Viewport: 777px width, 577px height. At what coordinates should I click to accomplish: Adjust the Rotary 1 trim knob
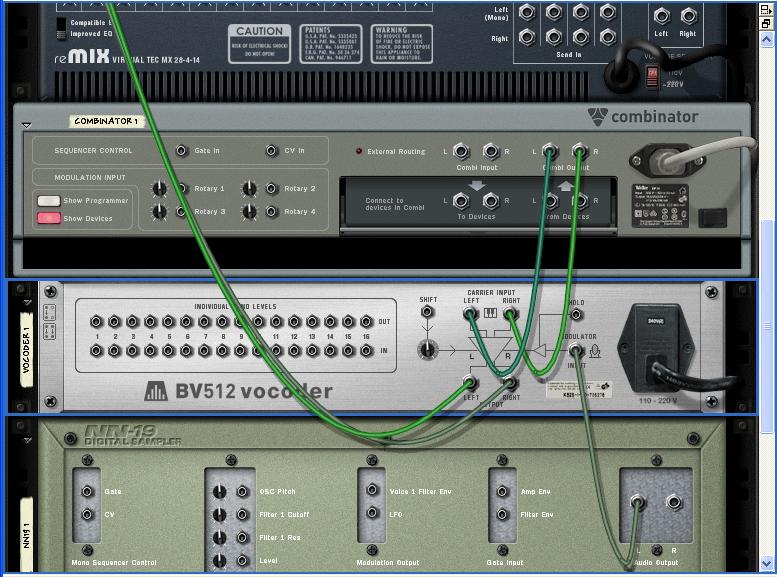159,188
